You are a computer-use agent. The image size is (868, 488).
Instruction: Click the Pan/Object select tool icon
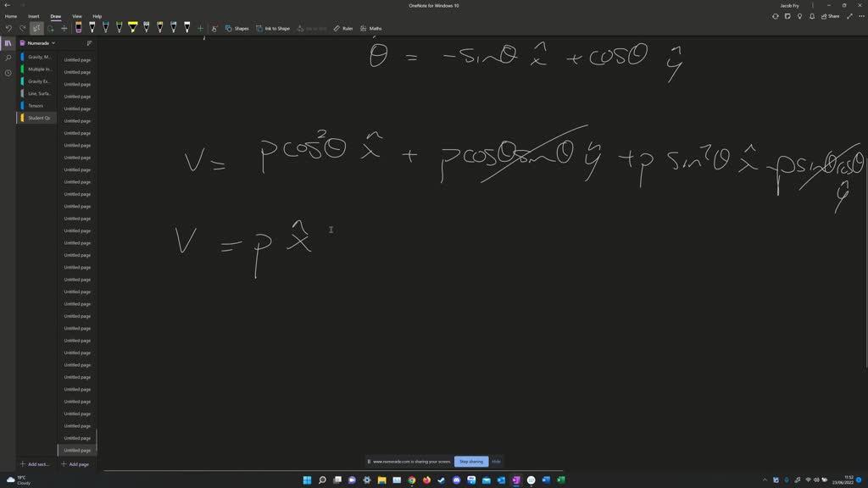click(x=36, y=28)
